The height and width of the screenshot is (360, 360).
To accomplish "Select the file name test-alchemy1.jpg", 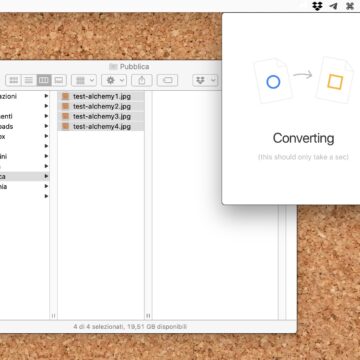I will 102,96.
